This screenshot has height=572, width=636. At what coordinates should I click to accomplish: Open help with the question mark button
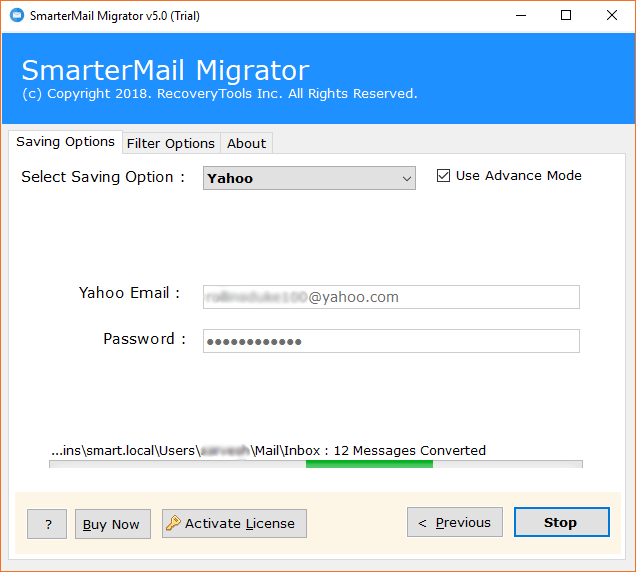click(x=47, y=524)
